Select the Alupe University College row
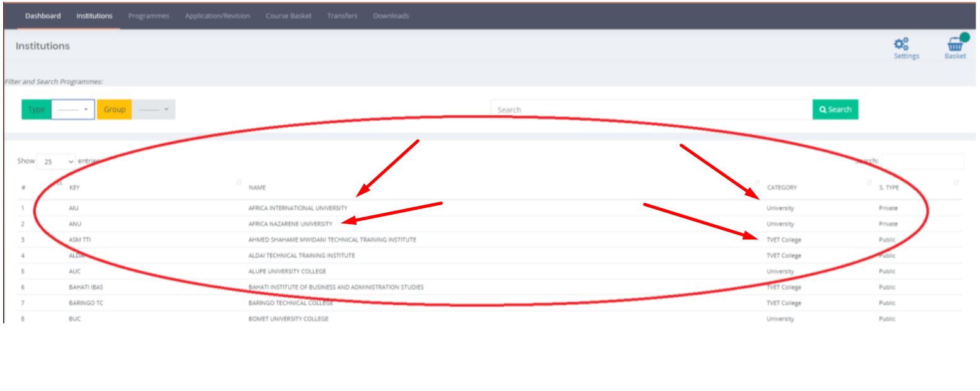Screen dimensions: 980x391 tap(287, 271)
